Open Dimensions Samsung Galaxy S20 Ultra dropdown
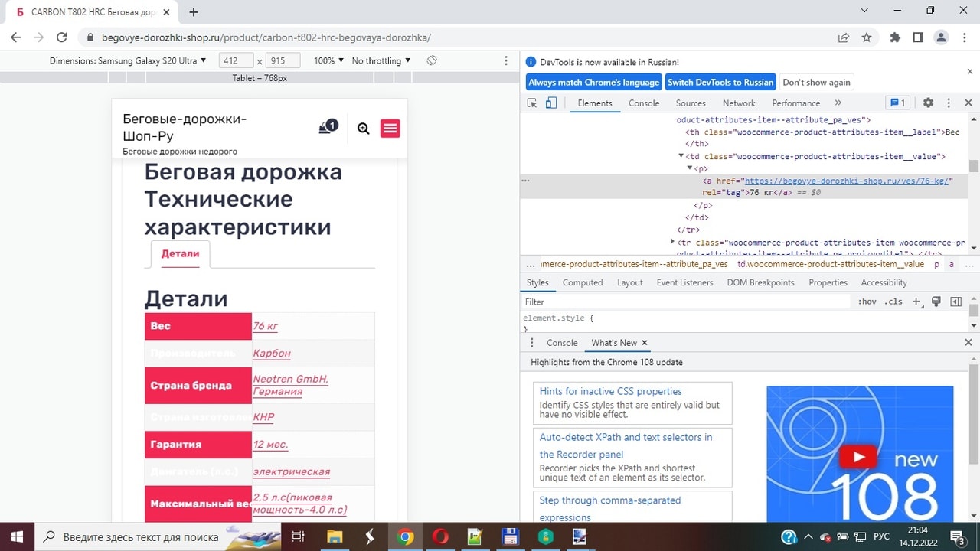 (128, 60)
